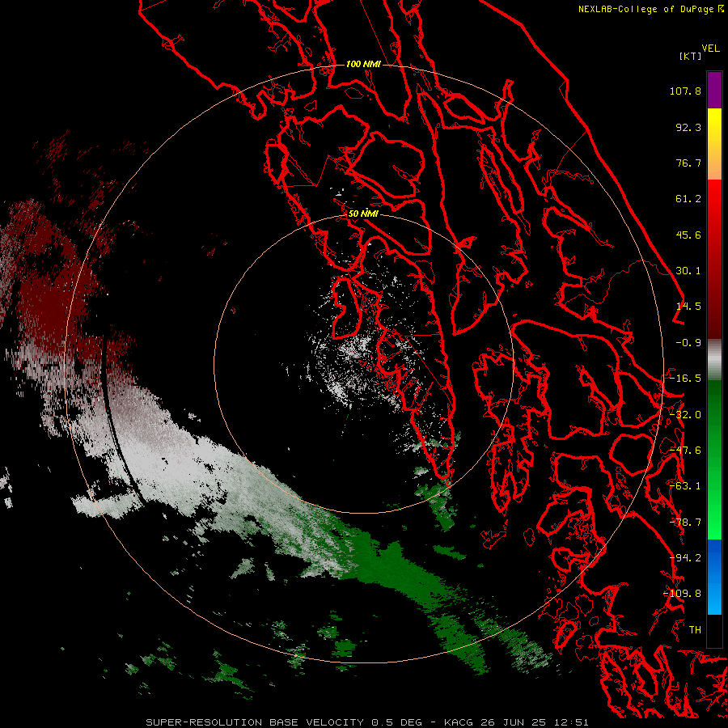Click the 30.1 legend value

[688, 271]
